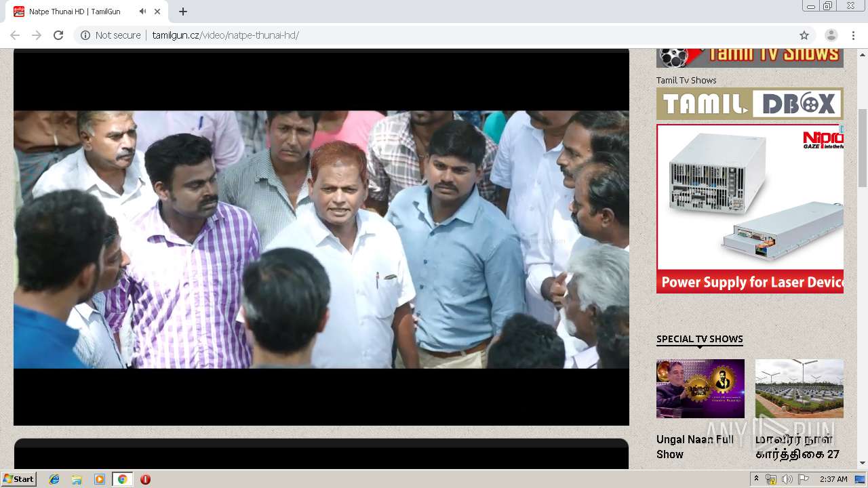Reload the current page

58,35
